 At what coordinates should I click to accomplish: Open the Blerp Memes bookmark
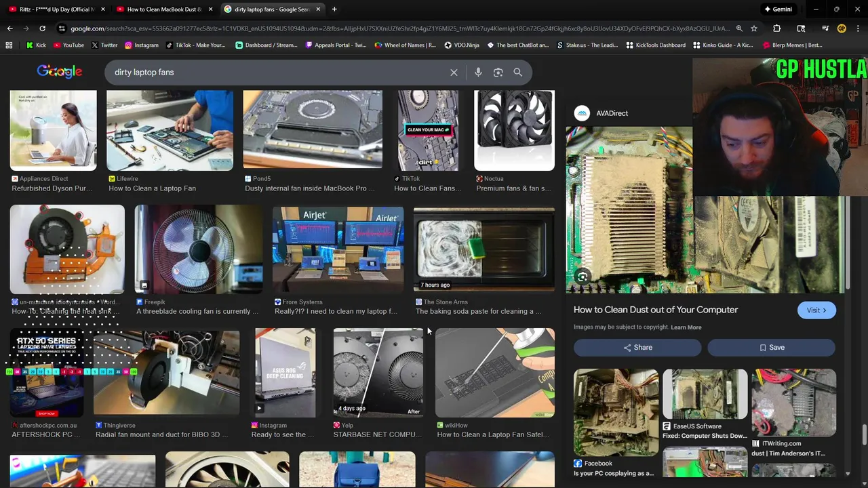pos(793,45)
